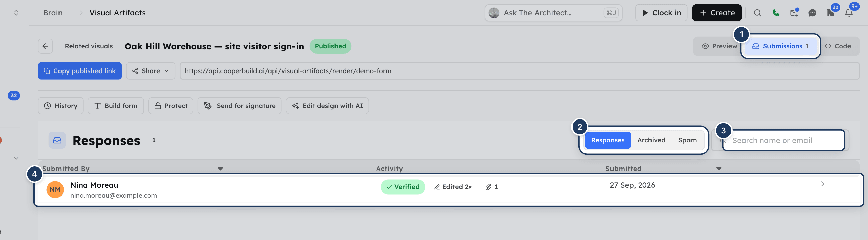The image size is (868, 240).
Task: Expand the left sidebar chevron down
Action: (x=16, y=158)
